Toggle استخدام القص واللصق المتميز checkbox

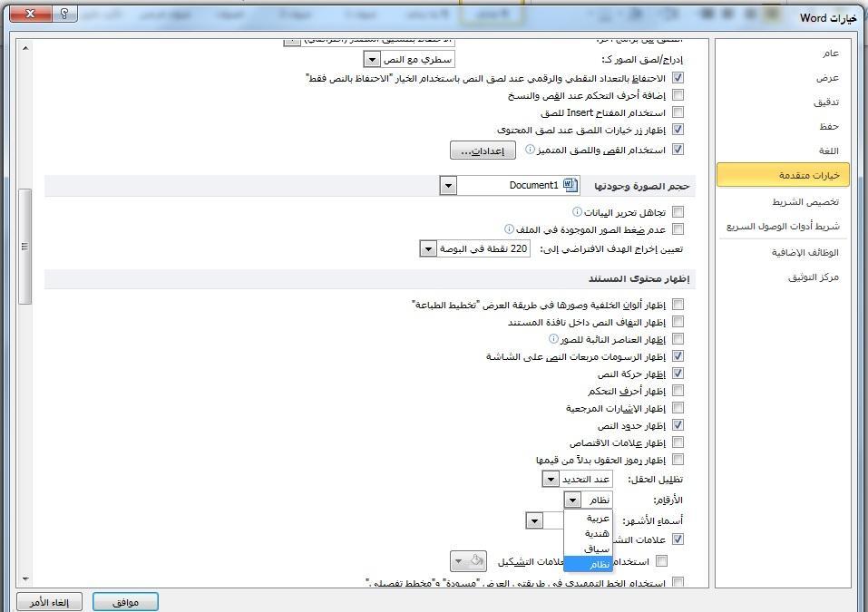(x=678, y=150)
